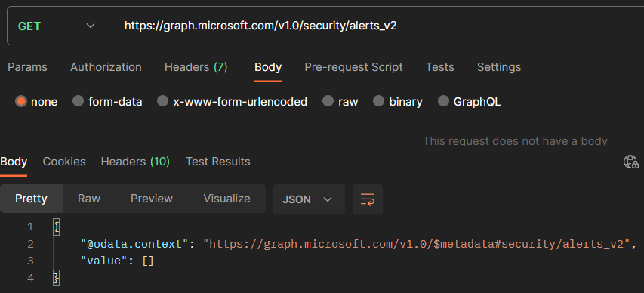The image size is (644, 293).
Task: Switch to the Params tab
Action: (x=27, y=67)
